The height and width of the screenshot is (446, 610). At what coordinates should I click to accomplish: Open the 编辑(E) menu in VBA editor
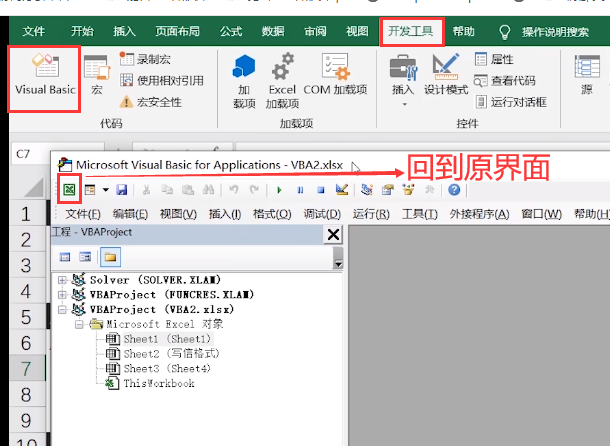tap(130, 214)
